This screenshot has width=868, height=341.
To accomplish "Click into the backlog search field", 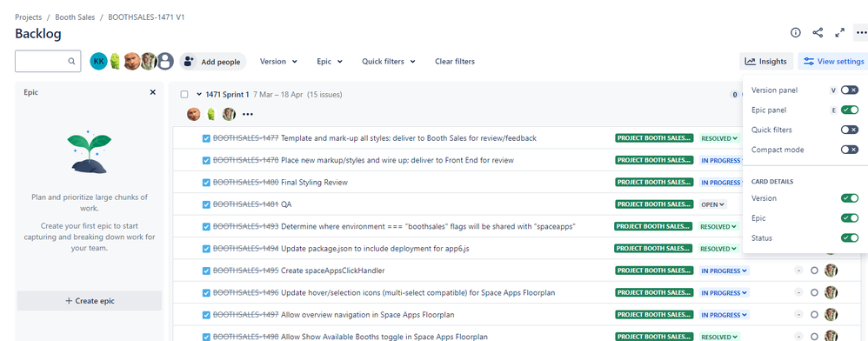I will pyautogui.click(x=48, y=62).
